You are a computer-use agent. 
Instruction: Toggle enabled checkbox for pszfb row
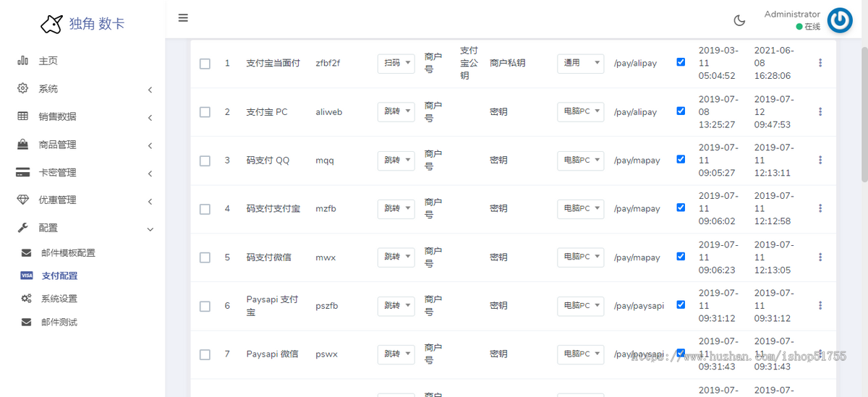coord(681,304)
